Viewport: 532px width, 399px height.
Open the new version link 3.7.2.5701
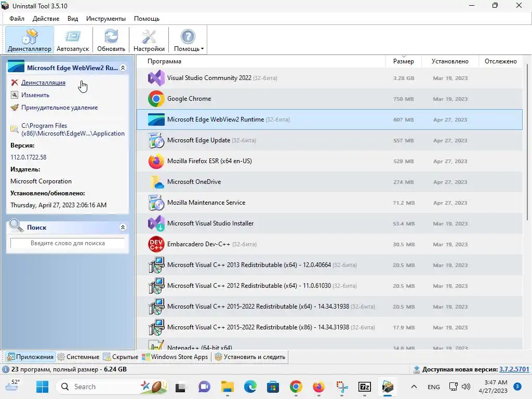coord(514,369)
